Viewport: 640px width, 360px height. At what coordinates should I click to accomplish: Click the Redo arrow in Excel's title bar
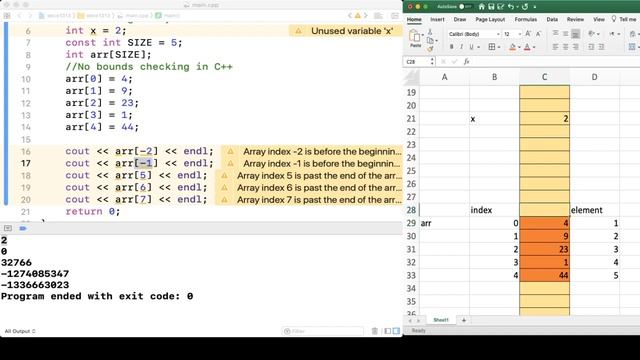[525, 7]
